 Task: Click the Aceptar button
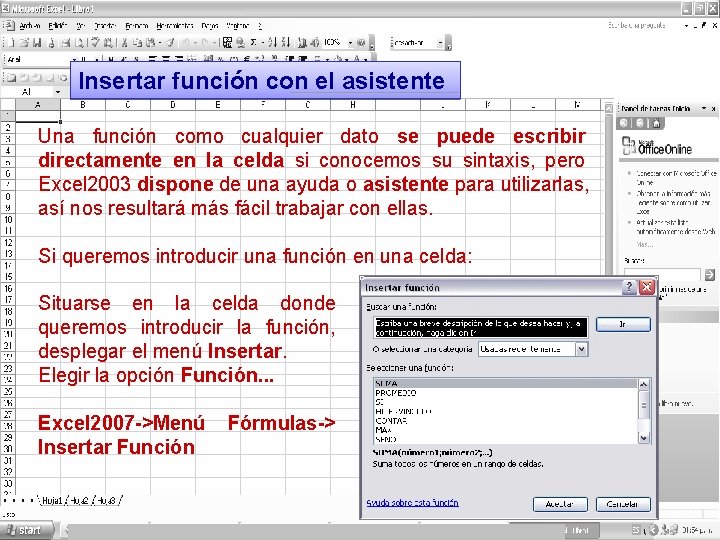pos(560,504)
